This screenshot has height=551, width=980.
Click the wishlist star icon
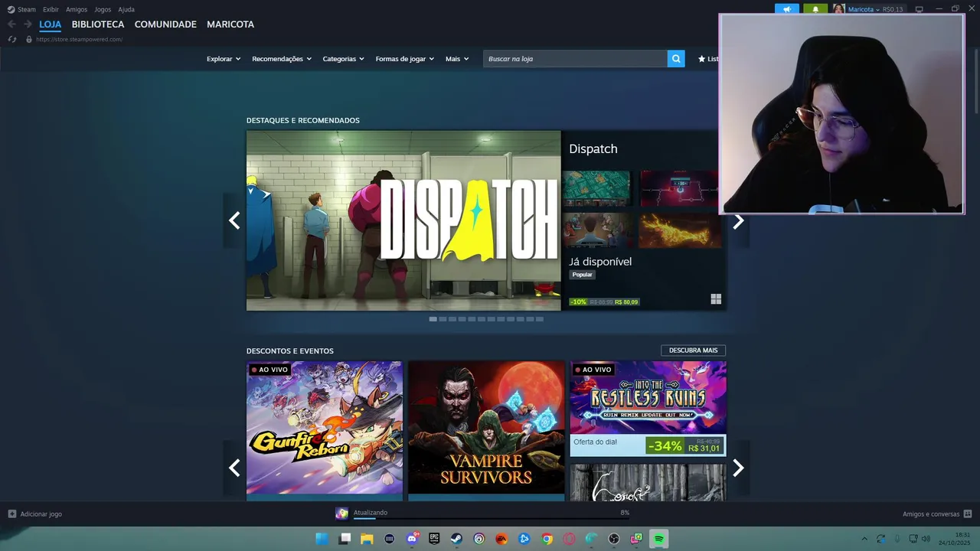[x=701, y=59]
